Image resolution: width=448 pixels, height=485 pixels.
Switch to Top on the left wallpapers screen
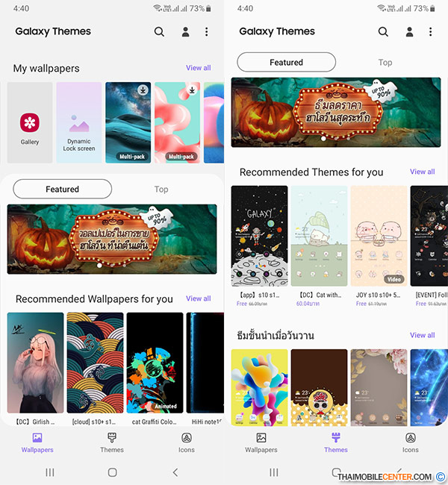[x=161, y=190]
